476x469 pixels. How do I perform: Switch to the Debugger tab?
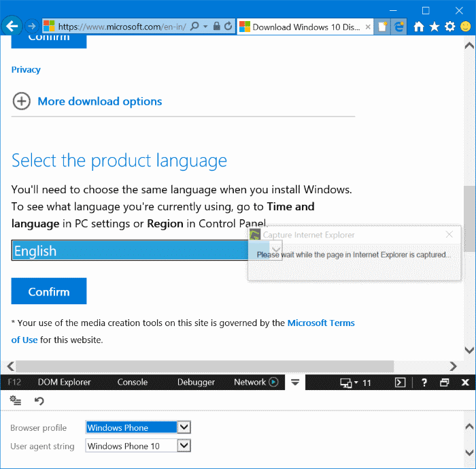click(196, 382)
